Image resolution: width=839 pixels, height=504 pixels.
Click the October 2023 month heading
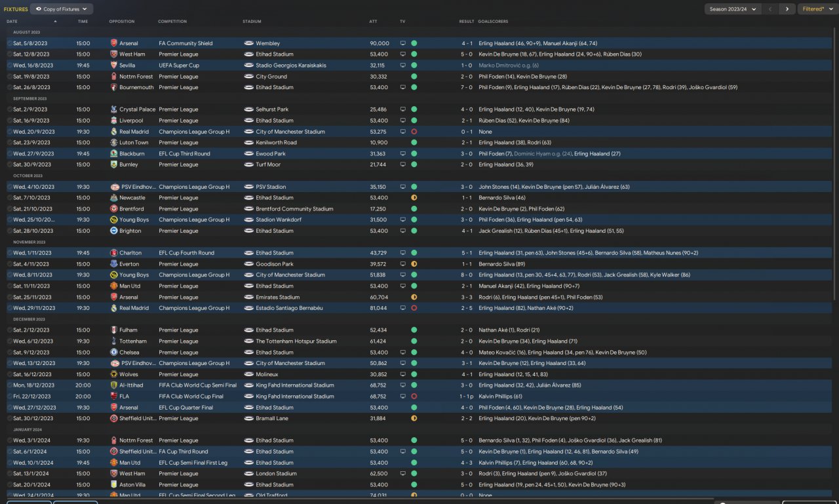click(x=28, y=176)
